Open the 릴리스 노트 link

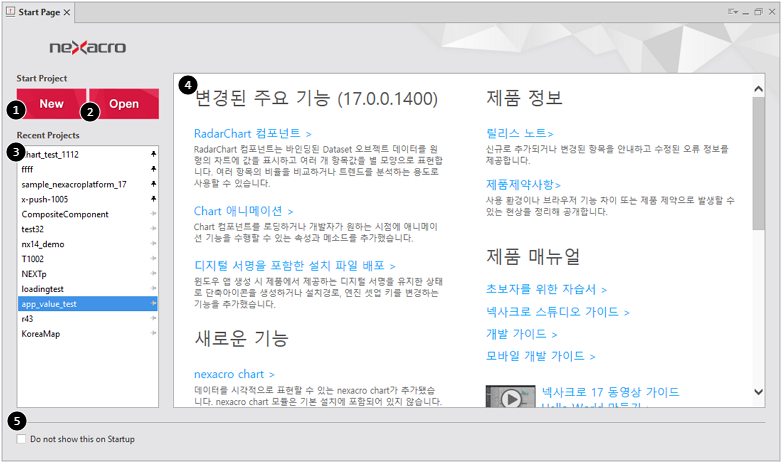pos(520,133)
